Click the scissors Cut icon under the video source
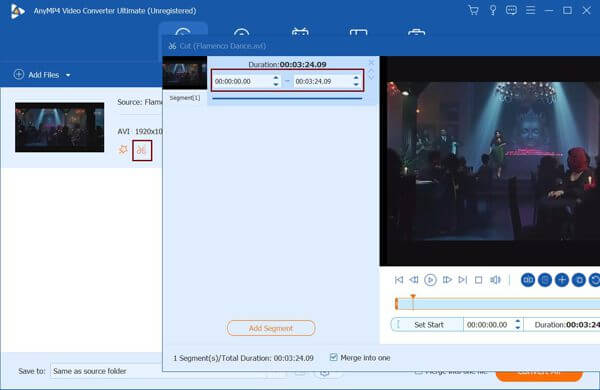Viewport: 600px width, 390px height. (x=142, y=150)
